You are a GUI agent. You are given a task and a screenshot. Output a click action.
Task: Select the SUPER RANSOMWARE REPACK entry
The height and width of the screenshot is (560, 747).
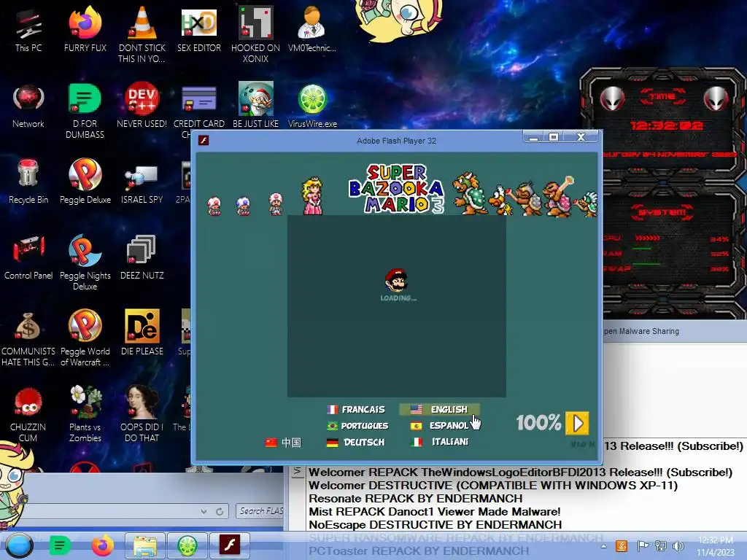[x=456, y=537]
